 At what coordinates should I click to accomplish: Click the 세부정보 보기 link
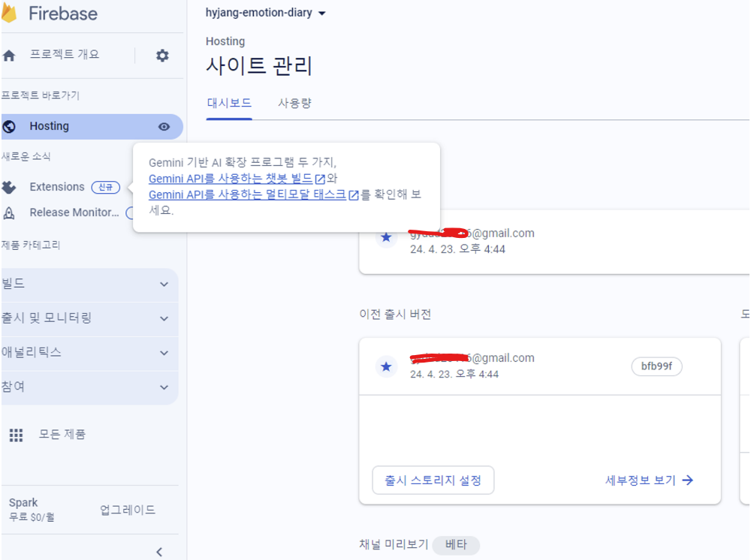click(641, 480)
